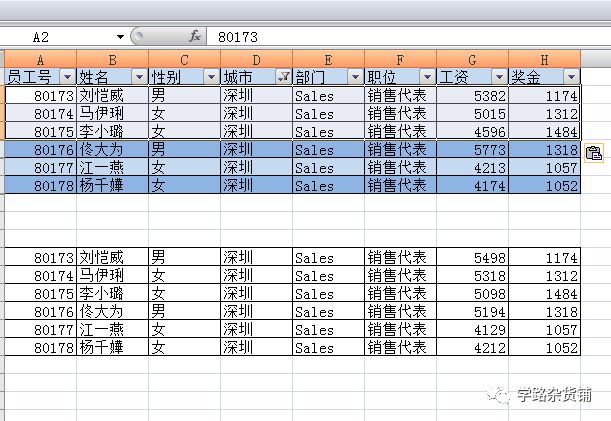Viewport: 611px width, 421px height.
Task: Select cell with salary 5098
Action: tap(472, 293)
